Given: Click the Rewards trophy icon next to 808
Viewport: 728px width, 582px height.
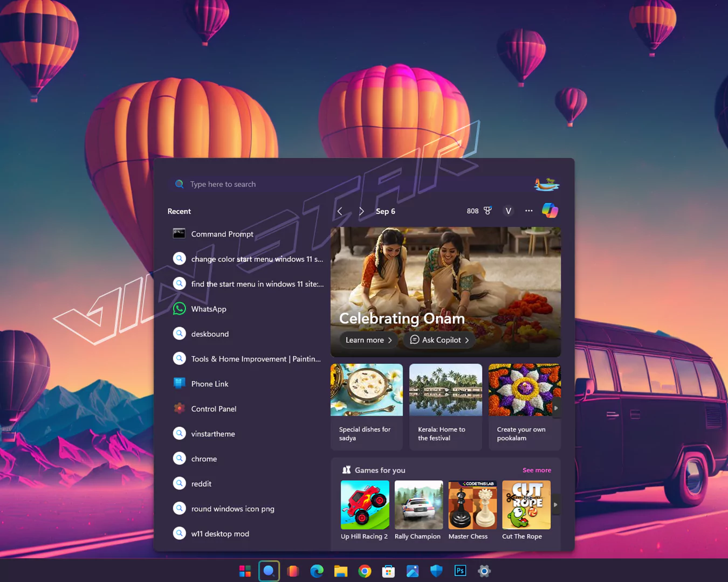Looking at the screenshot, I should point(487,211).
